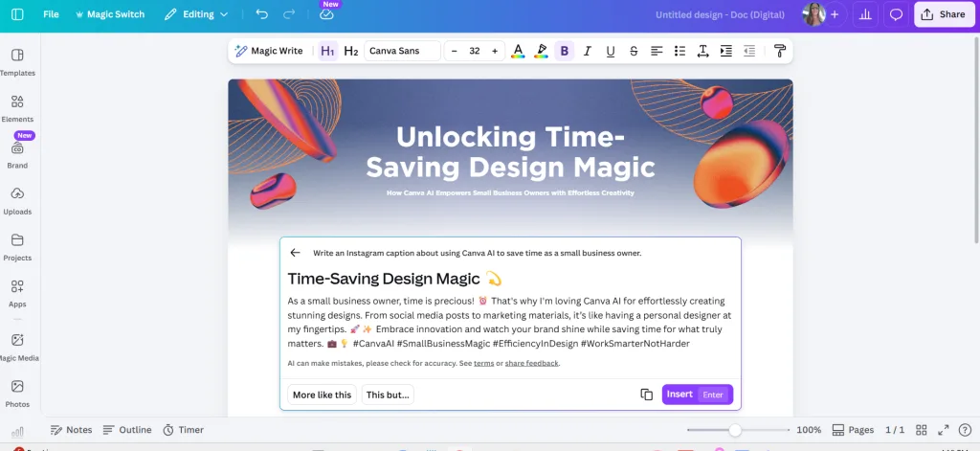Click the share feedback link
Screen dimensions: 980x451
pyautogui.click(x=532, y=363)
